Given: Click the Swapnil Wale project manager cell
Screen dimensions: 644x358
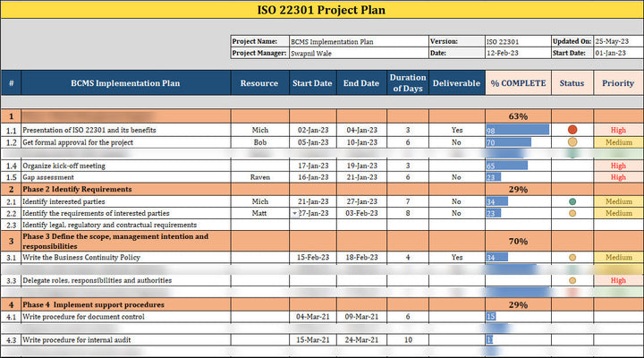Looking at the screenshot, I should pyautogui.click(x=358, y=53).
